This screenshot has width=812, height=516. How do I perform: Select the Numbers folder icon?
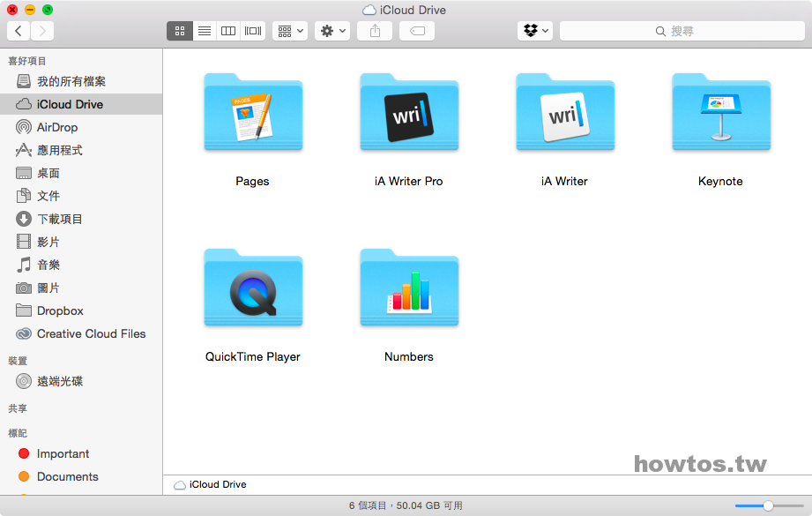[409, 288]
